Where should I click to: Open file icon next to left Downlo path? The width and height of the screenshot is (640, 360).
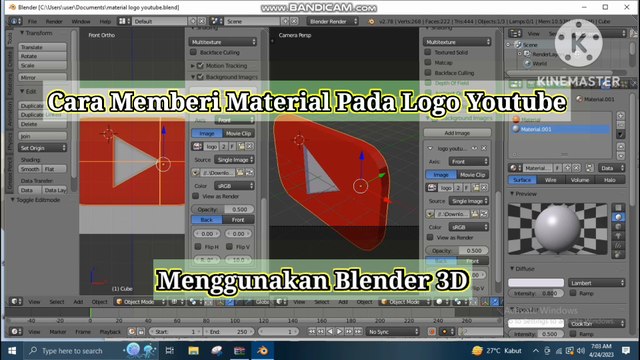(x=240, y=173)
